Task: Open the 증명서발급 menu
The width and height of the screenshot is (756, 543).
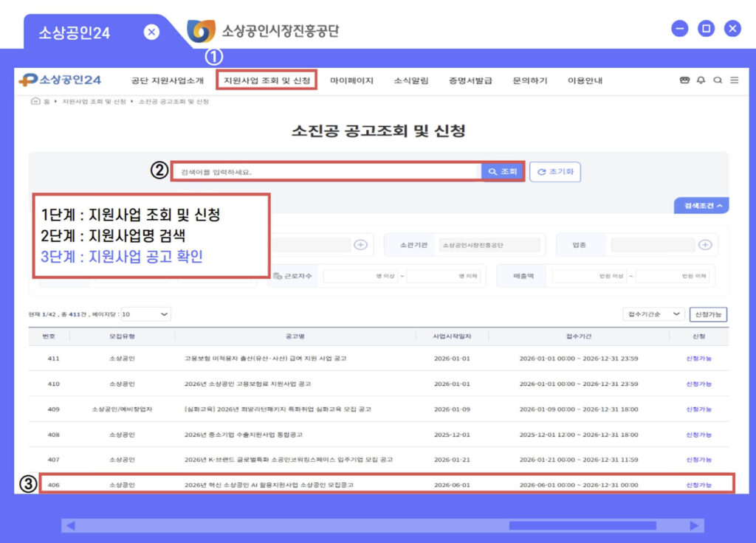Action: pos(470,80)
